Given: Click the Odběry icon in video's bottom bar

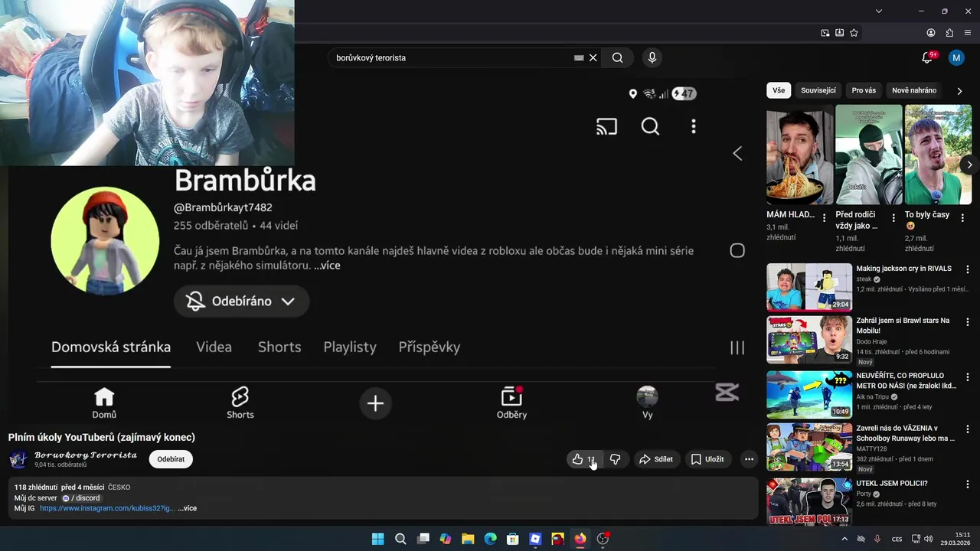Looking at the screenshot, I should [511, 403].
